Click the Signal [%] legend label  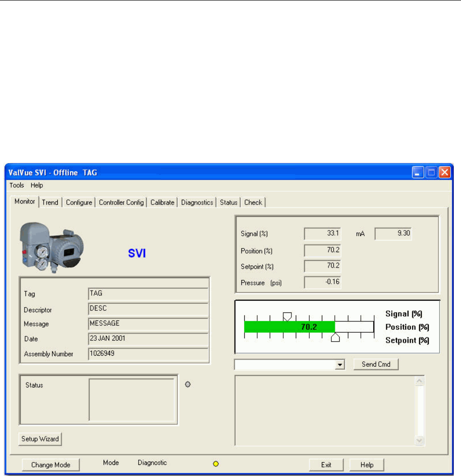click(404, 314)
